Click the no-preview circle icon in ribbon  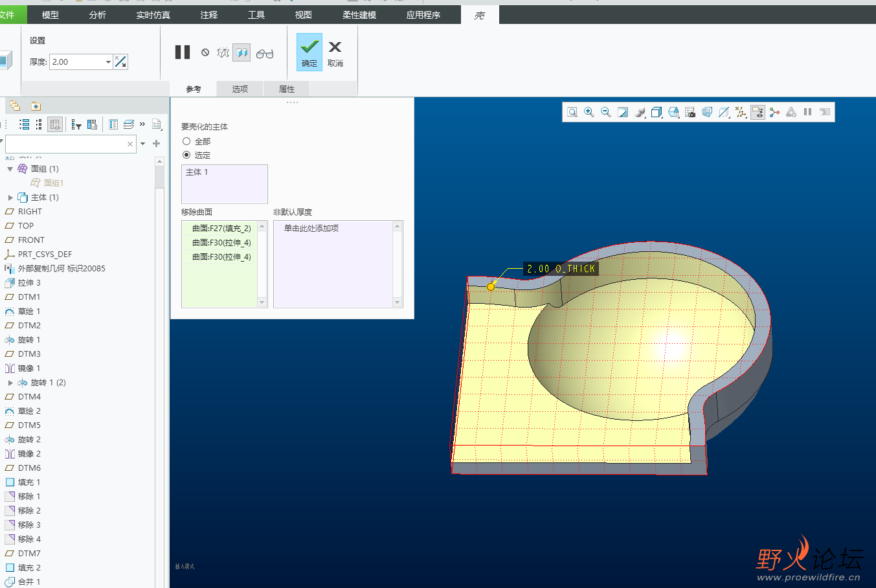tap(205, 52)
